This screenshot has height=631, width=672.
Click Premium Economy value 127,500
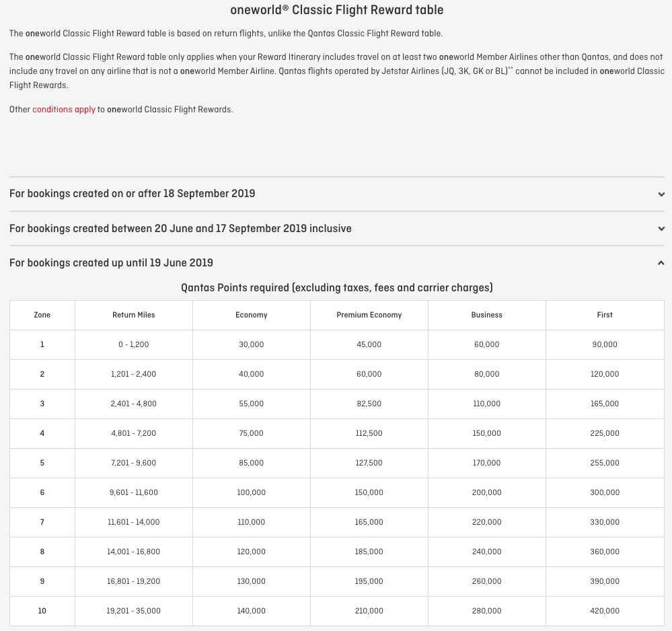coord(369,463)
